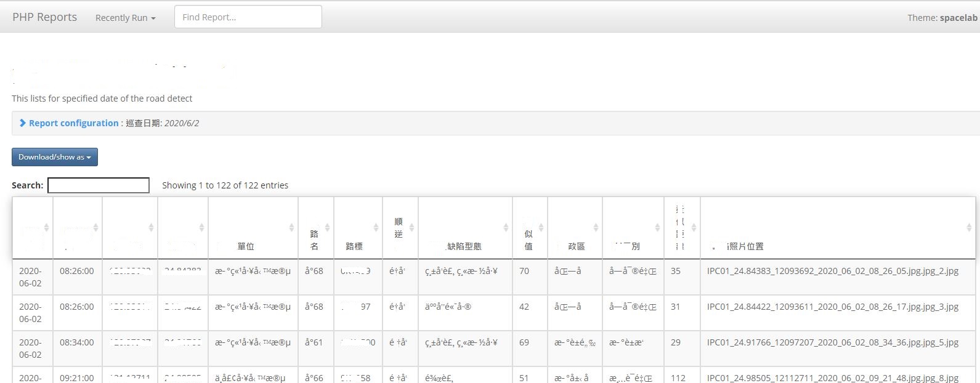Select photo filename ending jpg_8.jpg

tap(832, 378)
